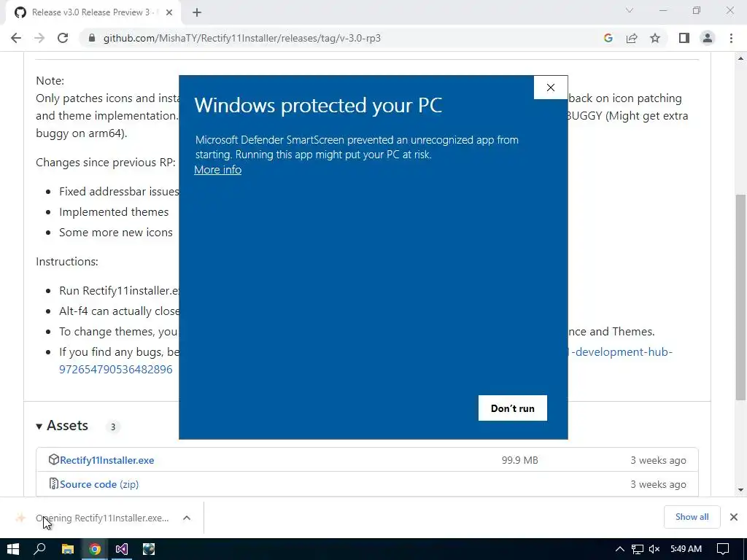Close the Windows protected your PC dialog
The height and width of the screenshot is (560, 747).
click(551, 87)
